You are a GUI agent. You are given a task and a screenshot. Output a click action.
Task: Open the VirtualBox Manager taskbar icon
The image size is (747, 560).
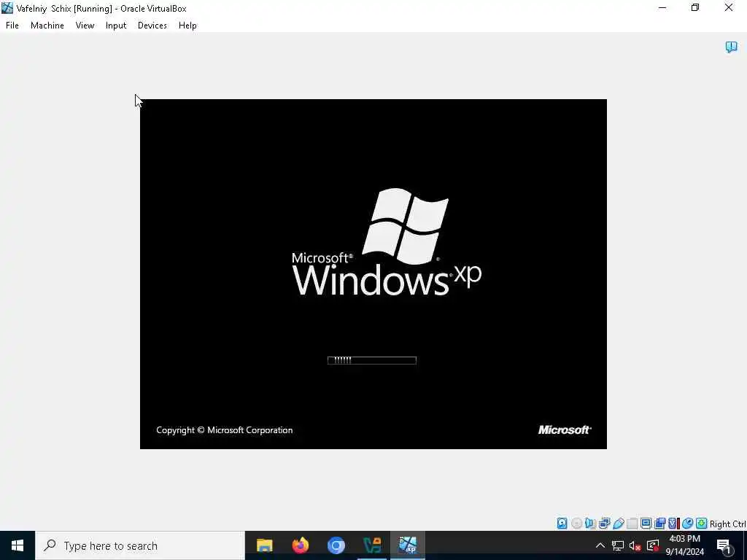pos(371,545)
